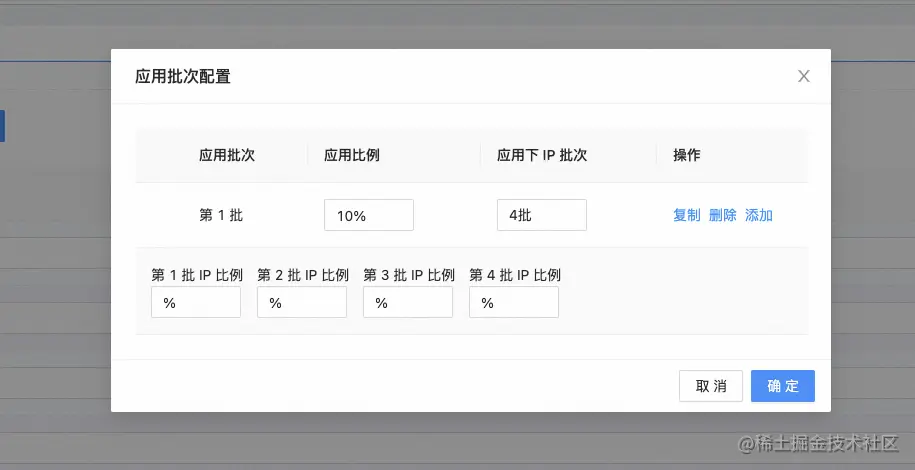Focus the 第 3 批 IP 比例 input
The height and width of the screenshot is (470, 915).
[408, 302]
